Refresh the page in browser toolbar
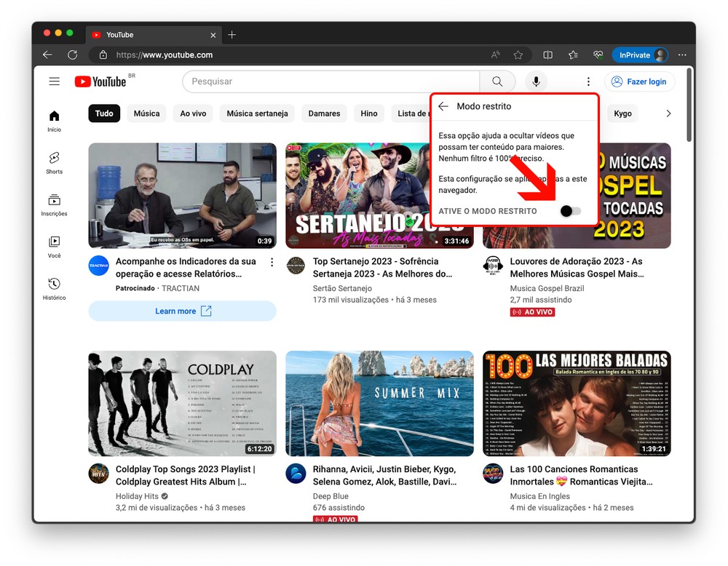Viewport: 728px width, 566px height. pyautogui.click(x=72, y=55)
